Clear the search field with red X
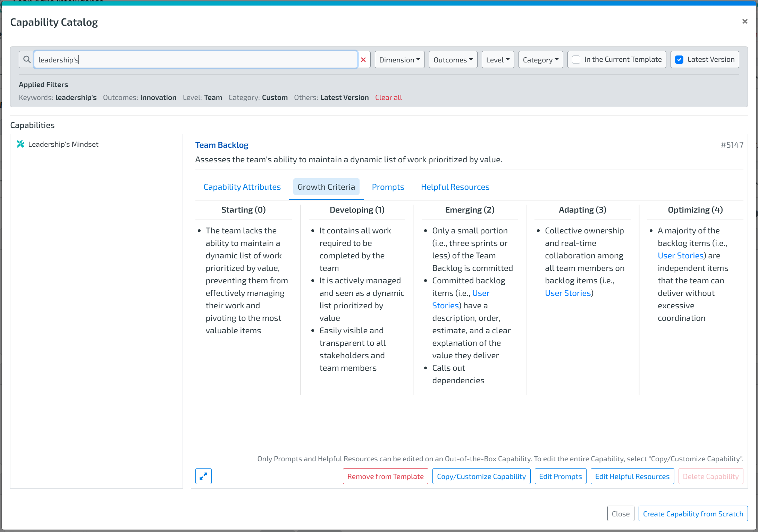This screenshot has height=532, width=758. click(363, 60)
